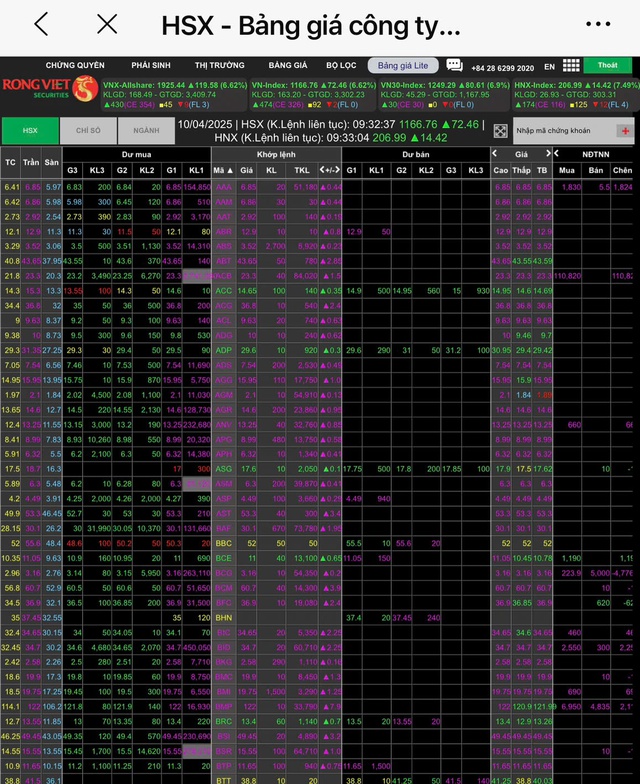Open the apps grid icon

tap(571, 65)
